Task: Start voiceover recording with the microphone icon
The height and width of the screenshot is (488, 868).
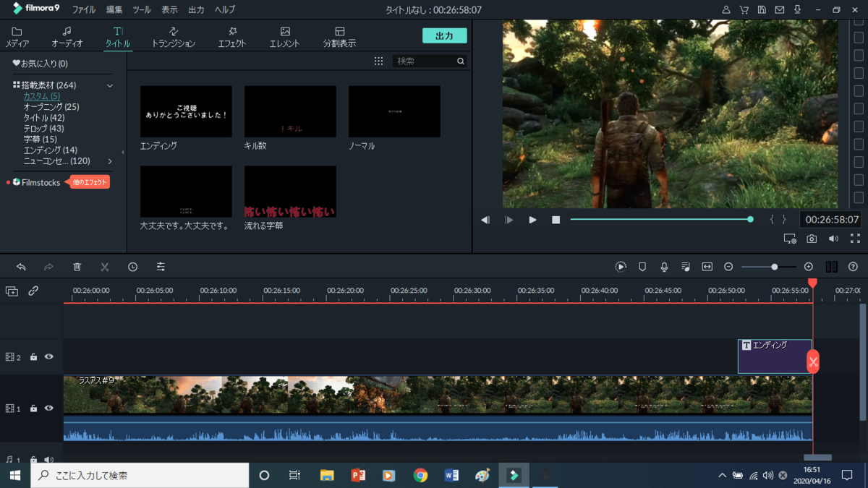Action: pyautogui.click(x=664, y=267)
